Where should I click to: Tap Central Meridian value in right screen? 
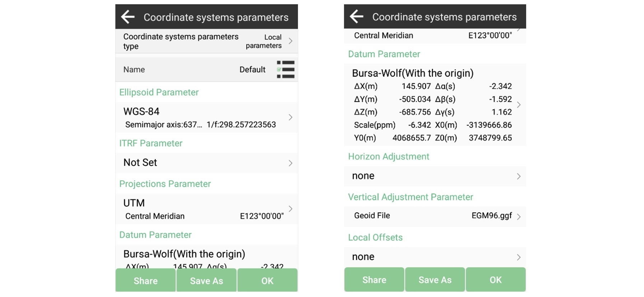pos(490,36)
